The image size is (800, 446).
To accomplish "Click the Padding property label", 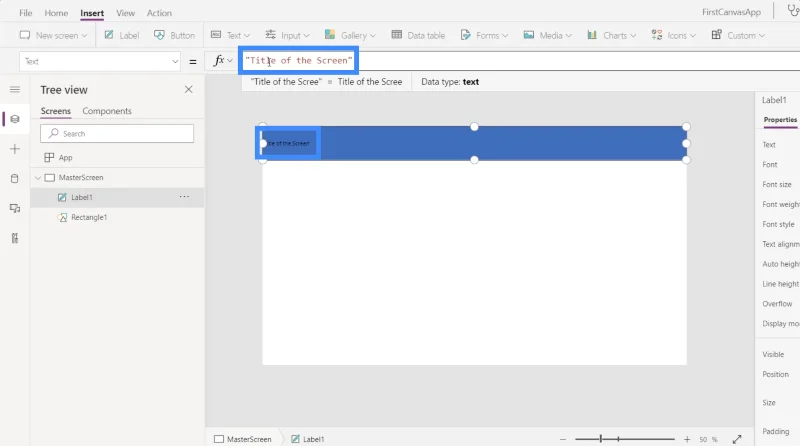I will point(776,431).
